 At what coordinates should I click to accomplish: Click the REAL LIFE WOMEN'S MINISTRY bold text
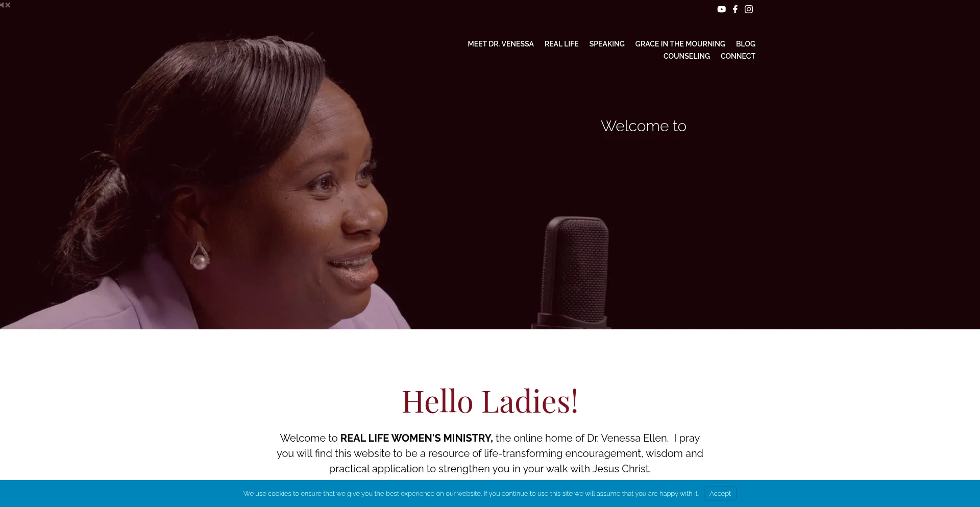pos(416,438)
